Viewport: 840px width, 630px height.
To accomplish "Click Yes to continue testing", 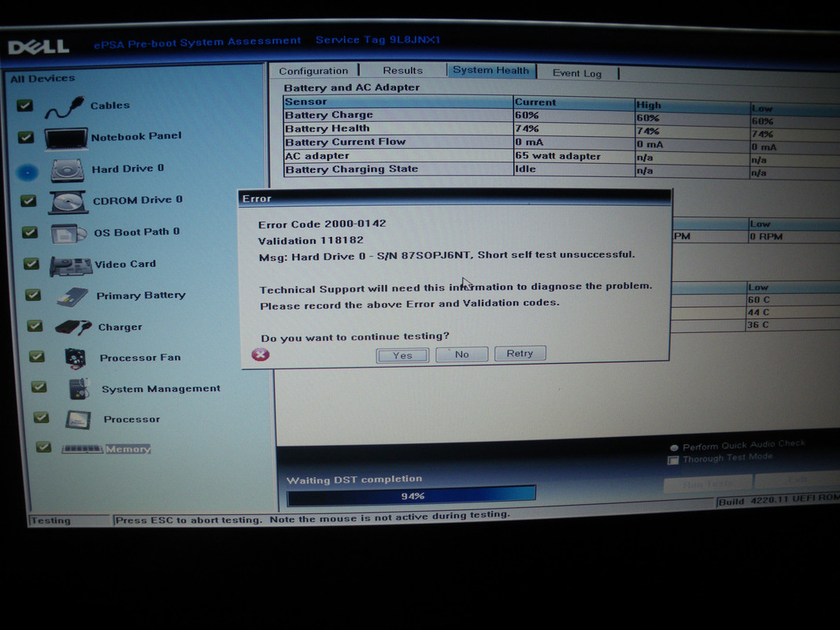I will pos(402,355).
